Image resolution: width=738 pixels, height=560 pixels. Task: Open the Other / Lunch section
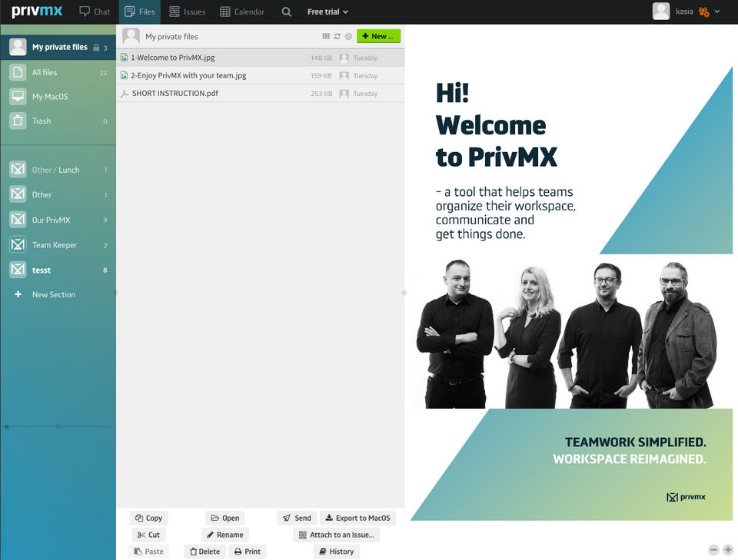(58, 170)
